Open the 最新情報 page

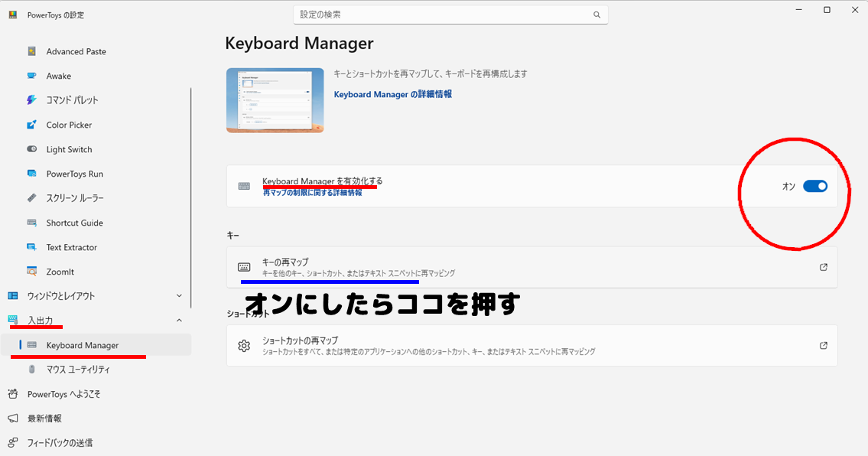[x=44, y=419]
